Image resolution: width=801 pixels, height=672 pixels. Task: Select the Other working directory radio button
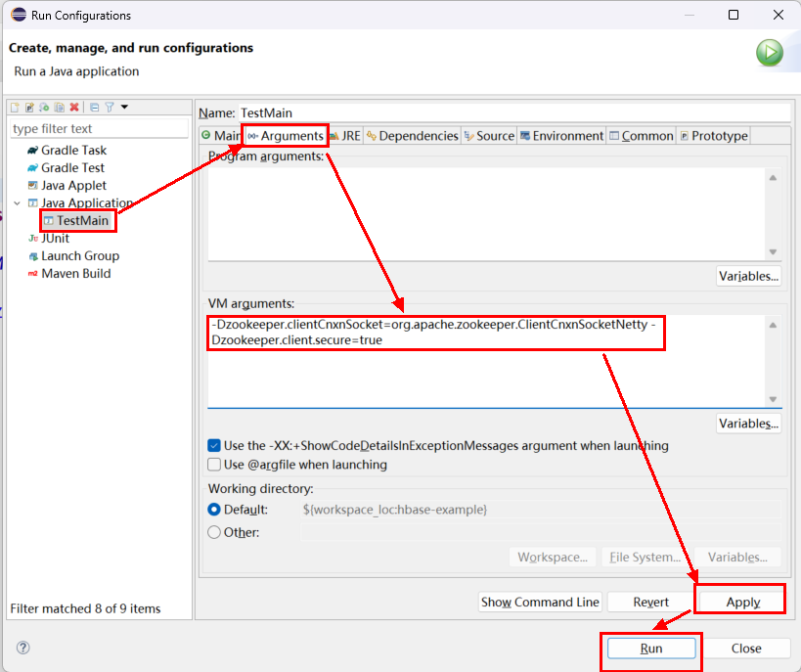coord(215,532)
